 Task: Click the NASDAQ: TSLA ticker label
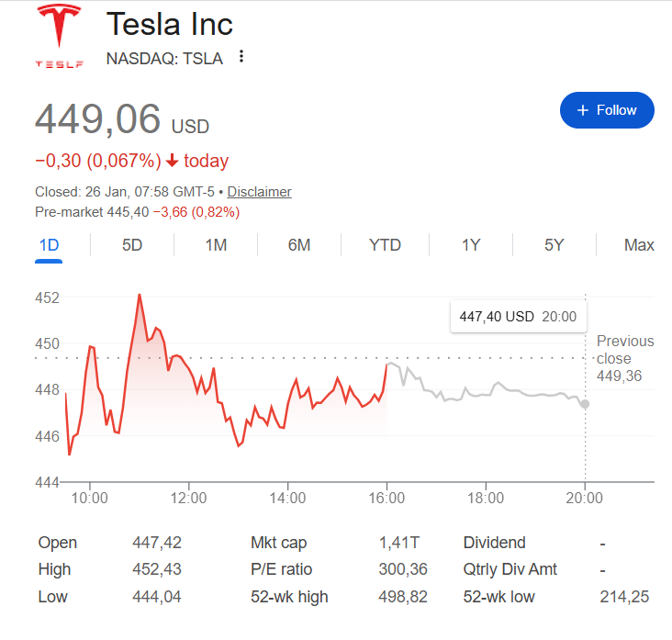164,58
